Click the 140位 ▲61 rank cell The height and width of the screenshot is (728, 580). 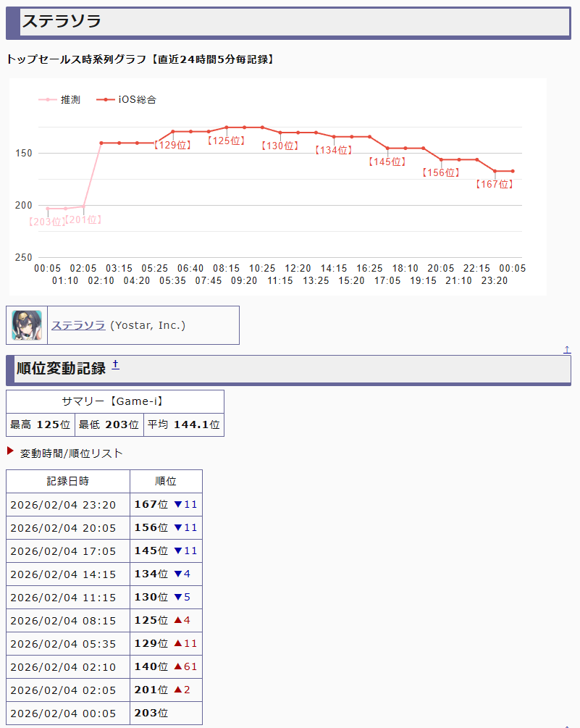[166, 666]
